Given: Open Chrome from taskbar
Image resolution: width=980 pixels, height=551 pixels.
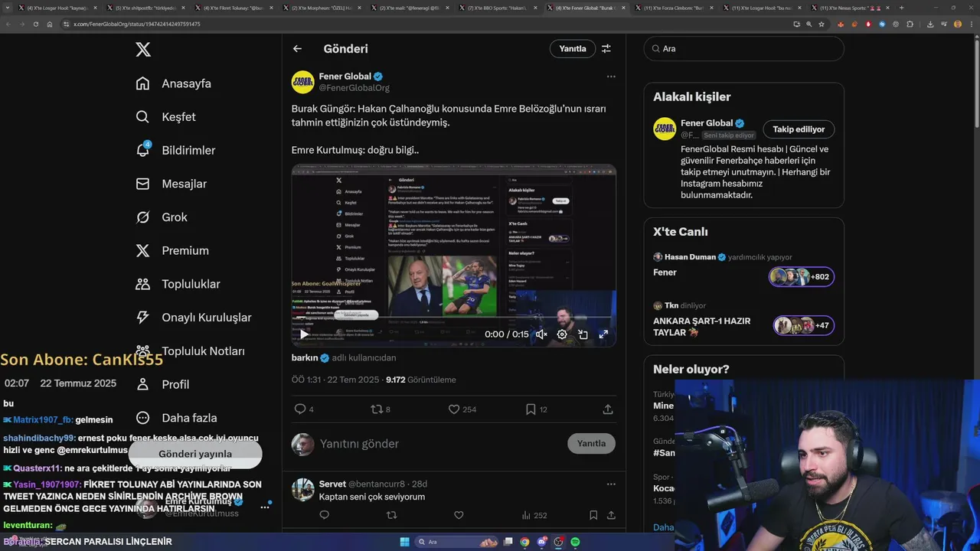Looking at the screenshot, I should click(524, 542).
